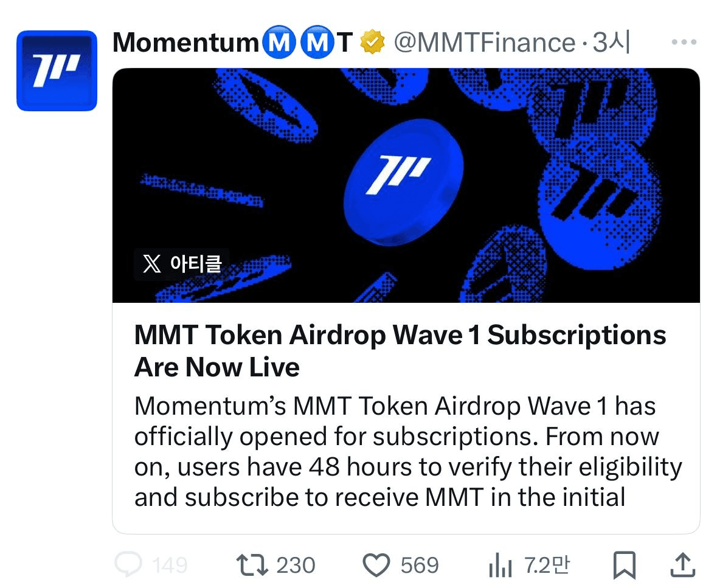Click the X 아티클 article badge
The image size is (717, 588).
click(182, 264)
